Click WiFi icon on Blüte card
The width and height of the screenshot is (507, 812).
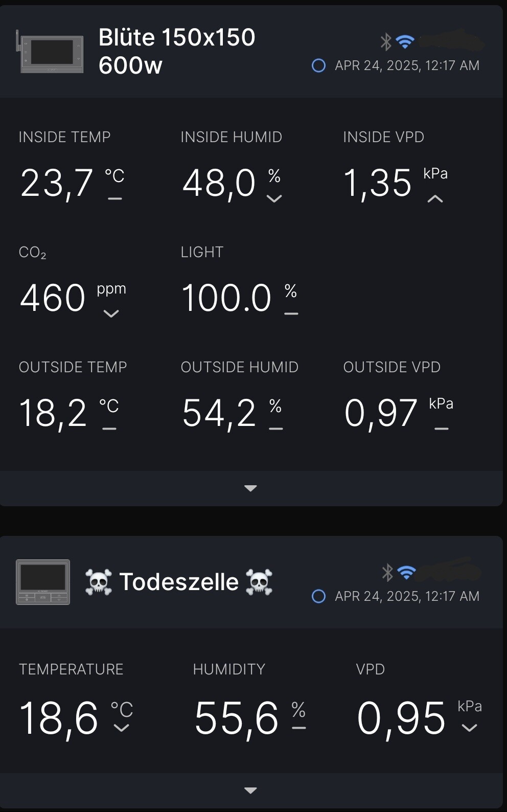pyautogui.click(x=405, y=42)
